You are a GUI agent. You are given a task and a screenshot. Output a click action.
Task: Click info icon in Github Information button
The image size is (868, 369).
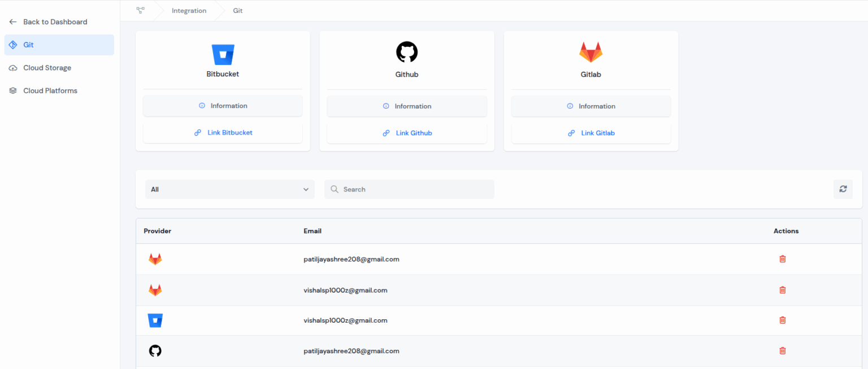(386, 106)
